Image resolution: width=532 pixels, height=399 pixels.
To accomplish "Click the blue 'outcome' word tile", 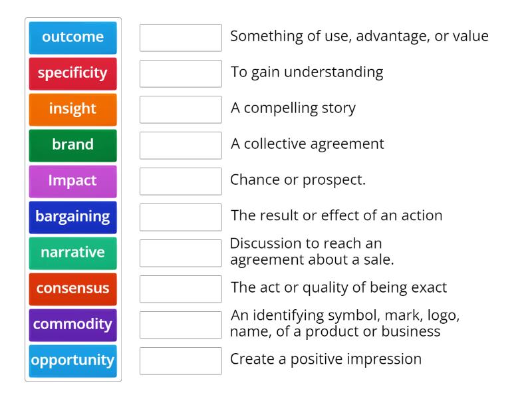I will (72, 37).
